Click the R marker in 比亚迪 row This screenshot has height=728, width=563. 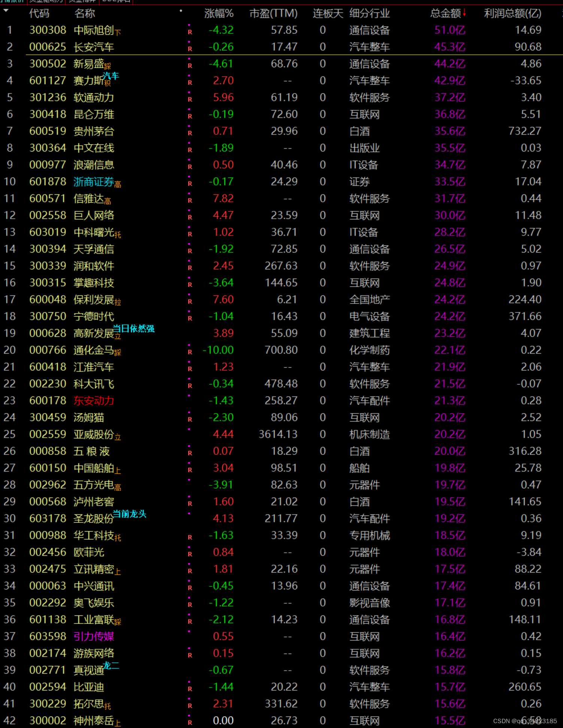[x=190, y=689]
